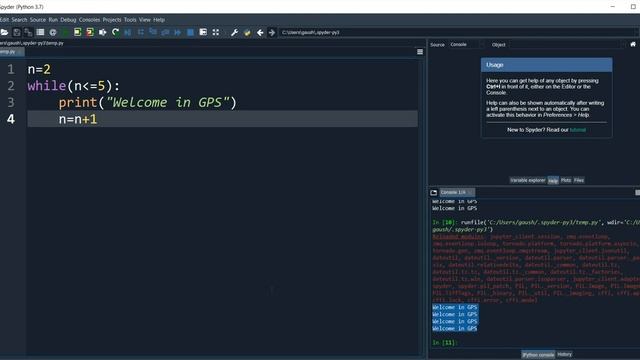Click the @ symbol finder icon
This screenshot has width=640, height=360.
(53, 32)
